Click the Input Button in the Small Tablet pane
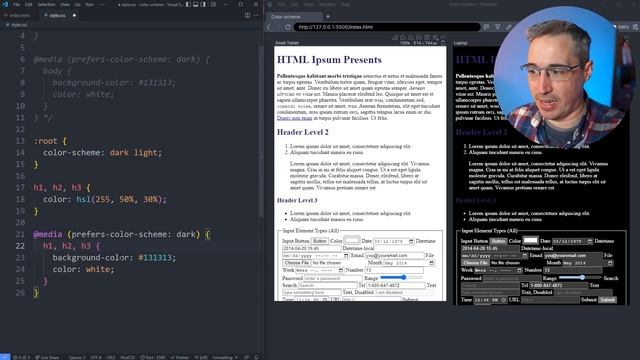This screenshot has height=360, width=640. point(320,241)
